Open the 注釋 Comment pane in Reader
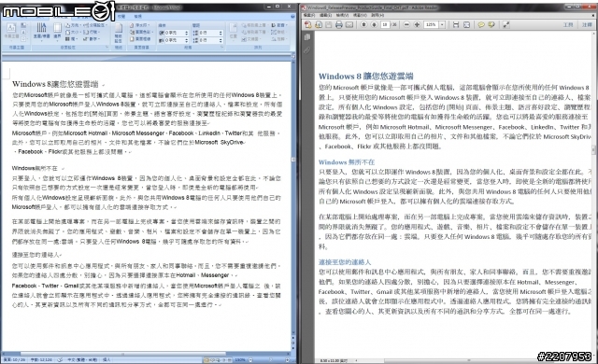Image resolution: width=598 pixels, height=364 pixels. pyautogui.click(x=587, y=25)
